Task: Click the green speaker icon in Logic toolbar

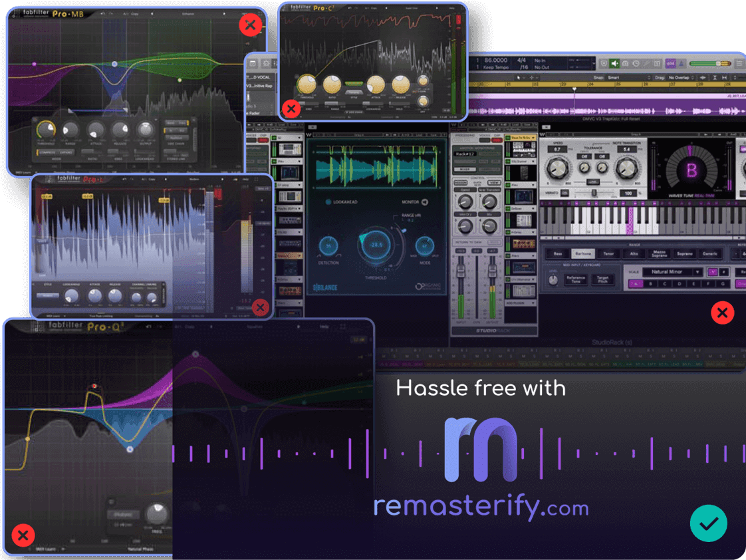Action: [x=615, y=63]
